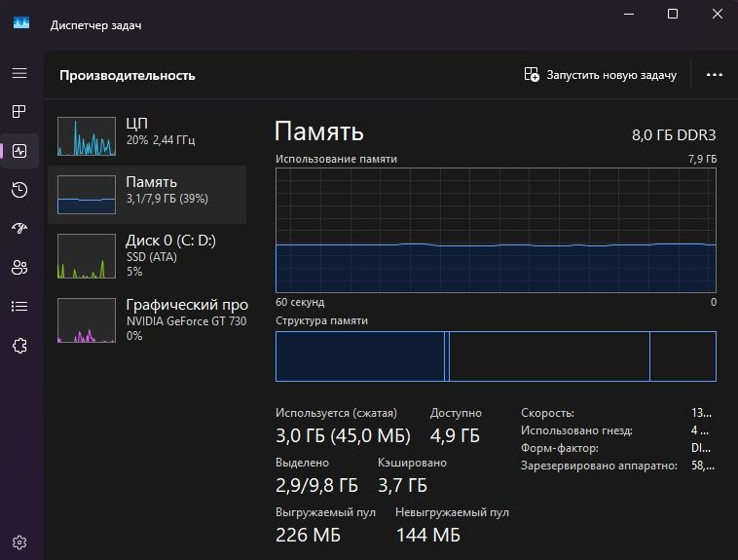
Task: Click the CPU mini graph thumbnail
Action: click(x=87, y=136)
